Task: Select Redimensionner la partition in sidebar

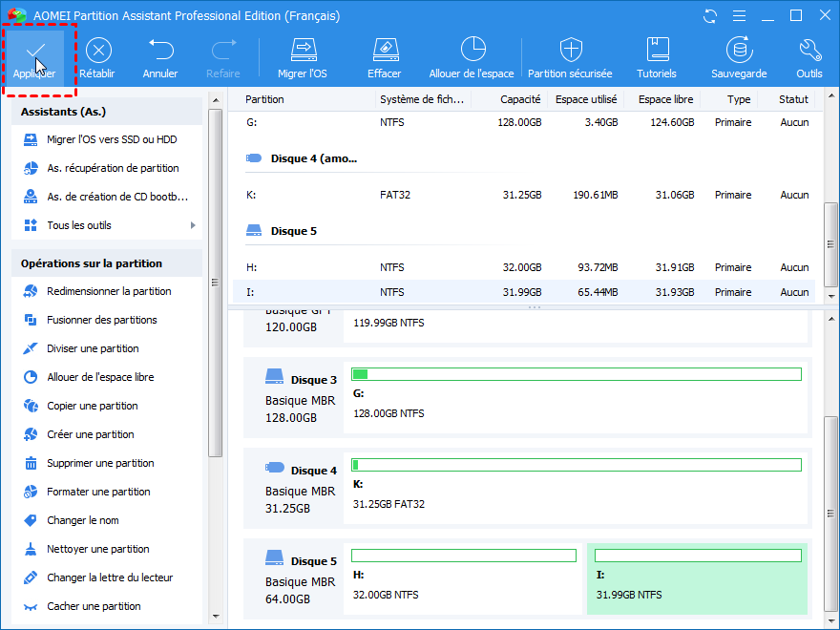Action: 109,291
